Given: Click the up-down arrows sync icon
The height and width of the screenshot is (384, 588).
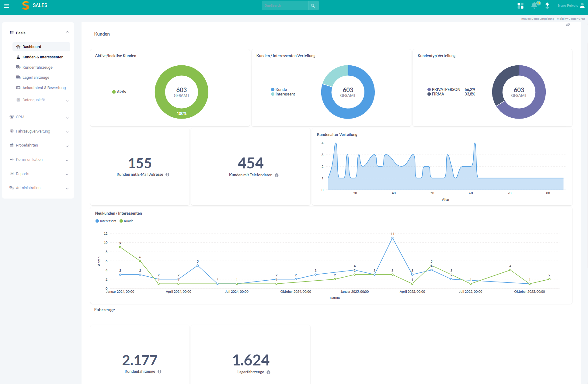Looking at the screenshot, I should (x=547, y=6).
